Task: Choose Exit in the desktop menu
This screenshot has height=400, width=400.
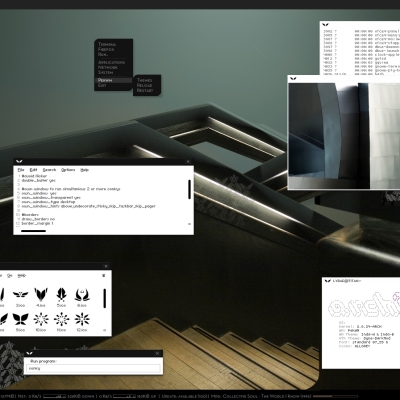Action: pyautogui.click(x=102, y=85)
